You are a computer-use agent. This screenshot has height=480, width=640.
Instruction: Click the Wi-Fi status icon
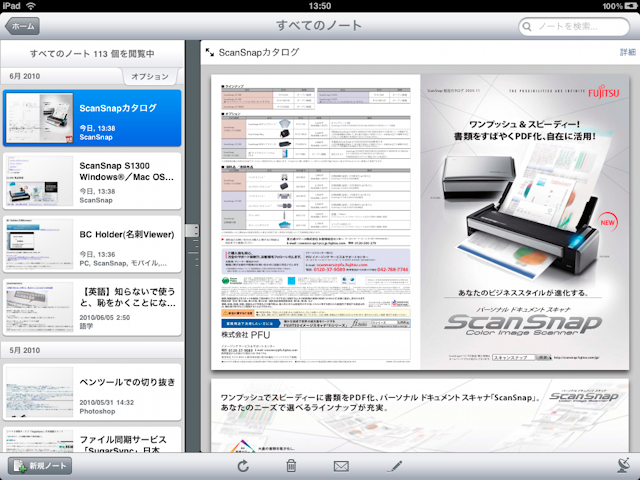click(31, 6)
